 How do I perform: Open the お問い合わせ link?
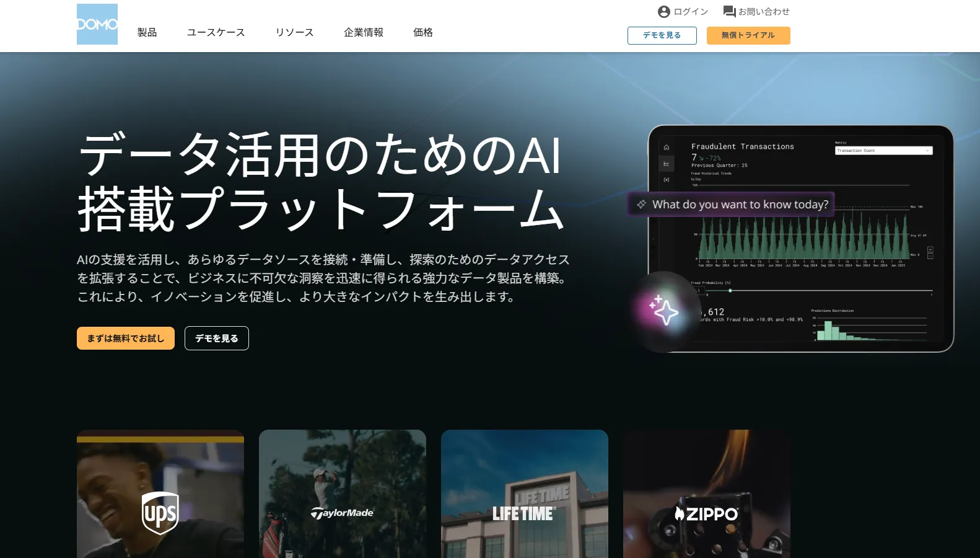(x=764, y=12)
